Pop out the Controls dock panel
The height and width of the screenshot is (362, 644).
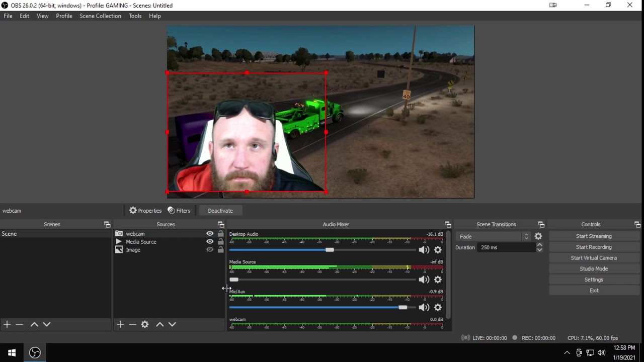pos(637,224)
